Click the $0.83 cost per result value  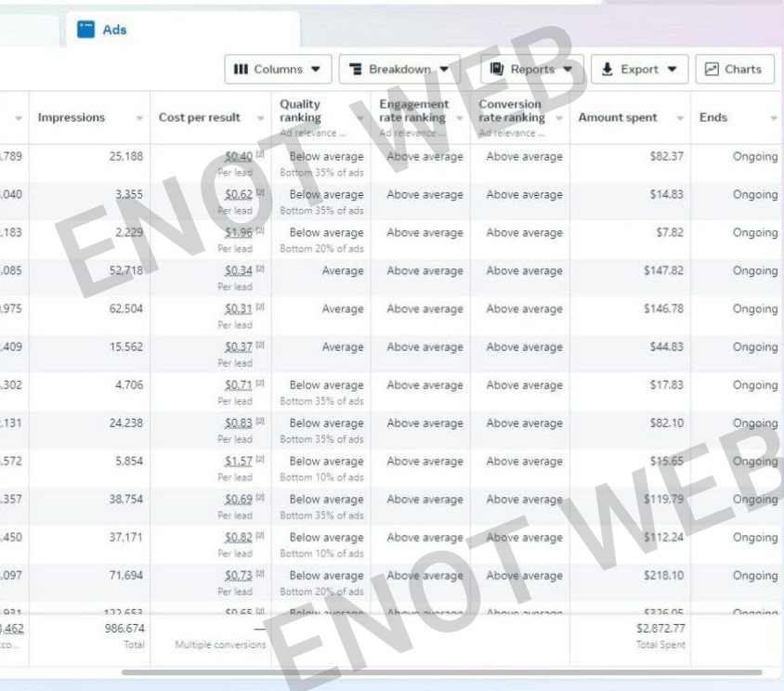(x=239, y=423)
